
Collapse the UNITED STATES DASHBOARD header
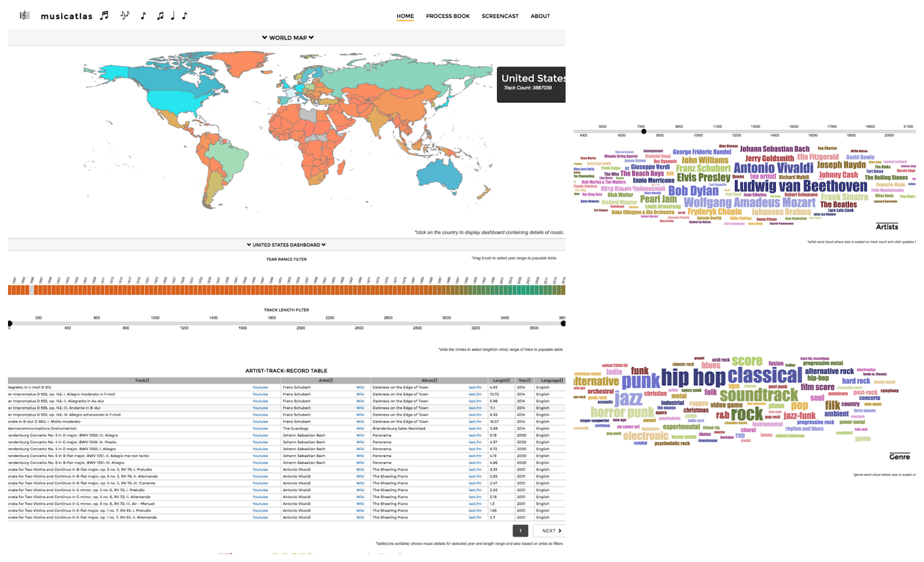pyautogui.click(x=286, y=245)
